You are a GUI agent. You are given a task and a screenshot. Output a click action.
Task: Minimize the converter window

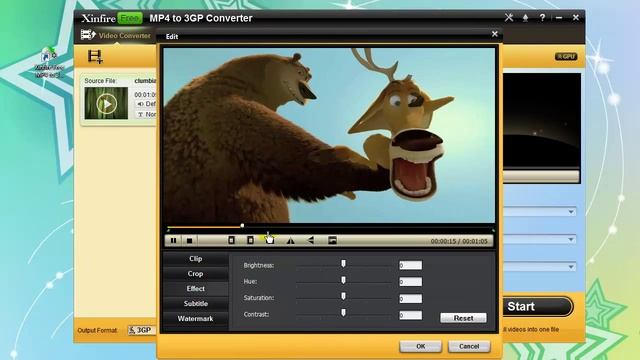click(x=559, y=18)
